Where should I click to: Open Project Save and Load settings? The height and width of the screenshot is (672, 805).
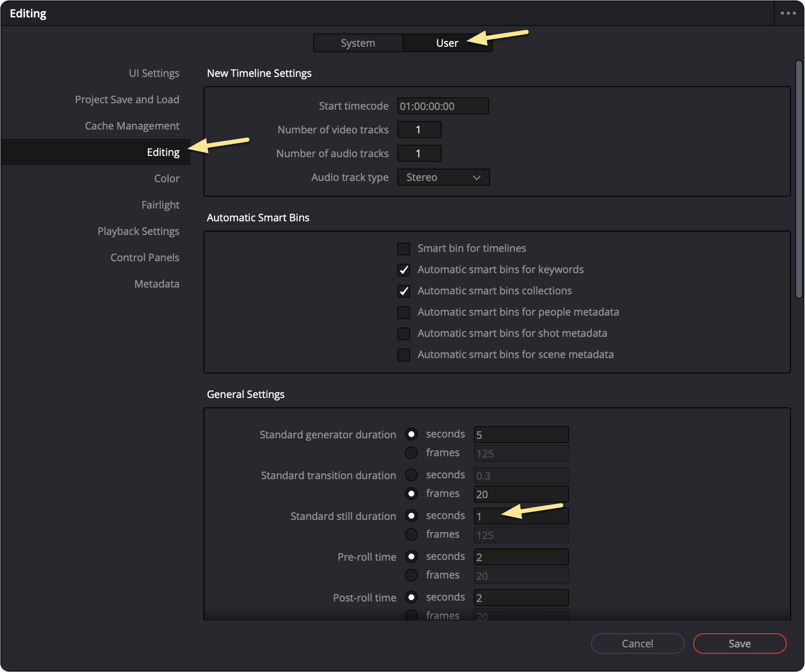click(127, 99)
